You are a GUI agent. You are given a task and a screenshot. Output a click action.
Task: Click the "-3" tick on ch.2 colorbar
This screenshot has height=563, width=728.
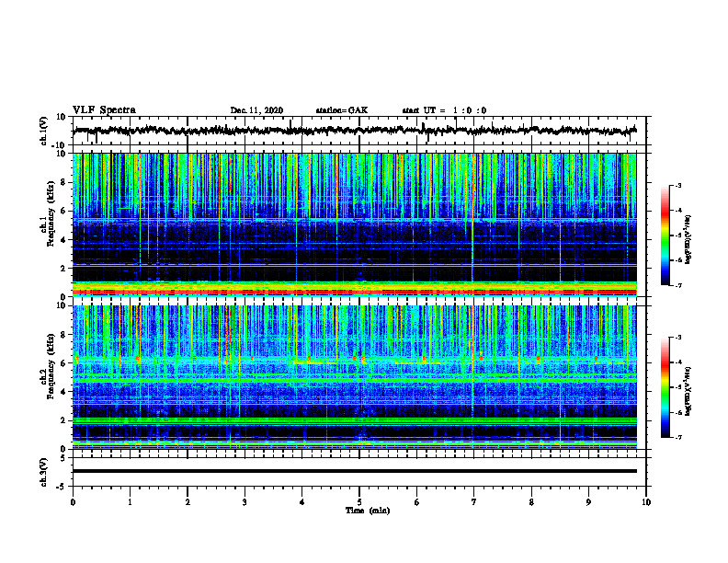[677, 338]
